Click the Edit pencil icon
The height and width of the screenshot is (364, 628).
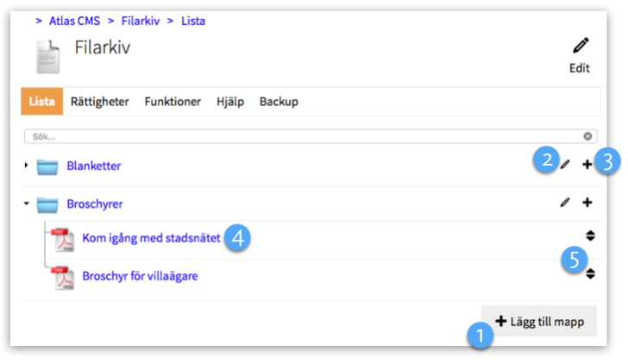[580, 47]
